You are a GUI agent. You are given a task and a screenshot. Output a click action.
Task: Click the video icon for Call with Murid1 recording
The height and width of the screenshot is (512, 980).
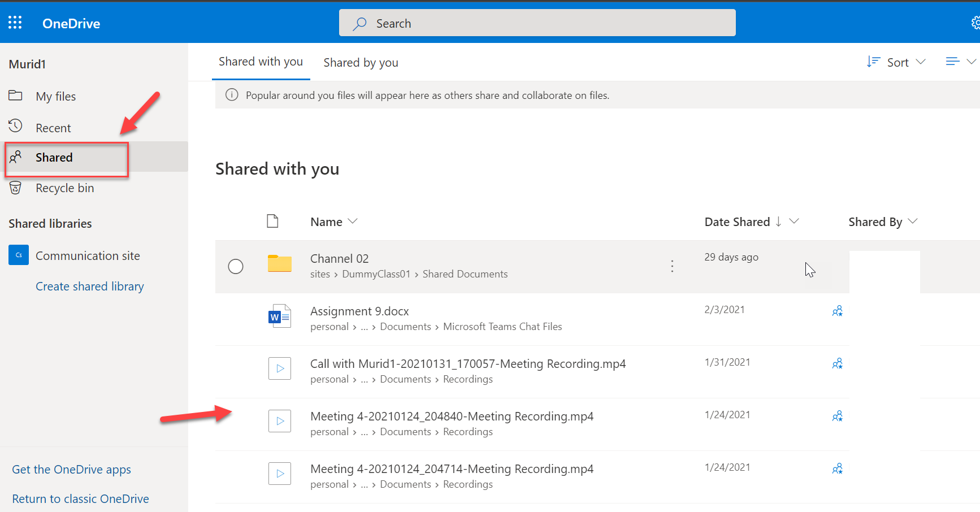(280, 368)
